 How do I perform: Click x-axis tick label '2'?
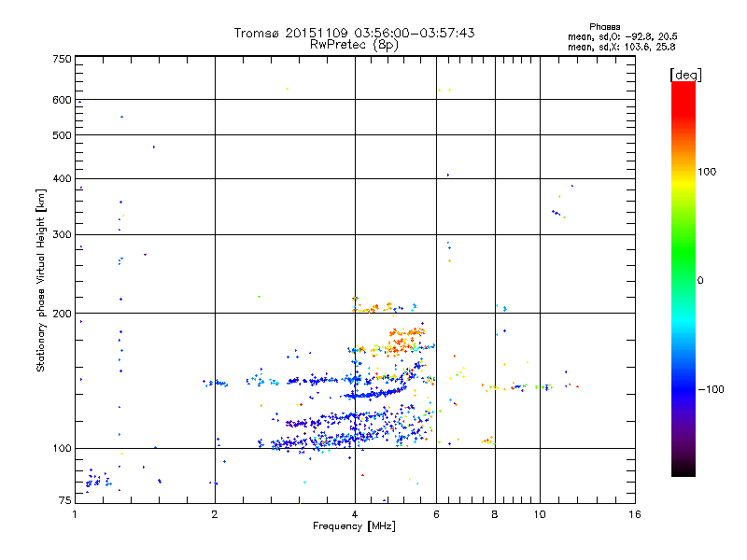(215, 514)
